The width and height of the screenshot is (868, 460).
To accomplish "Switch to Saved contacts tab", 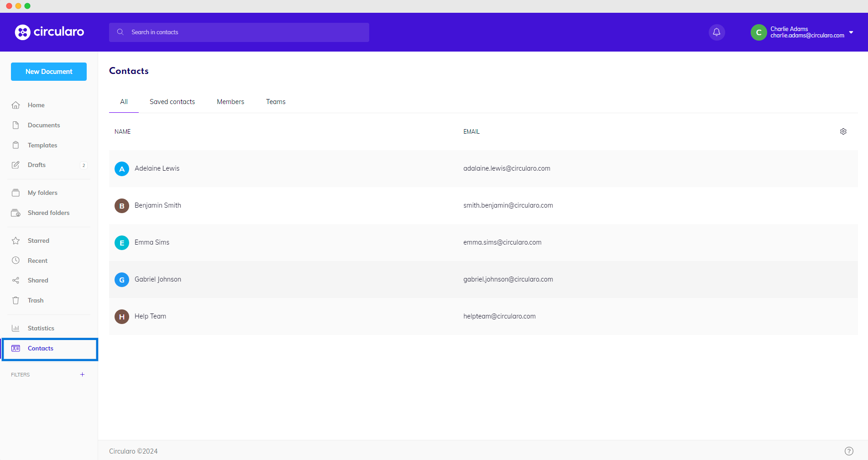I will (172, 102).
